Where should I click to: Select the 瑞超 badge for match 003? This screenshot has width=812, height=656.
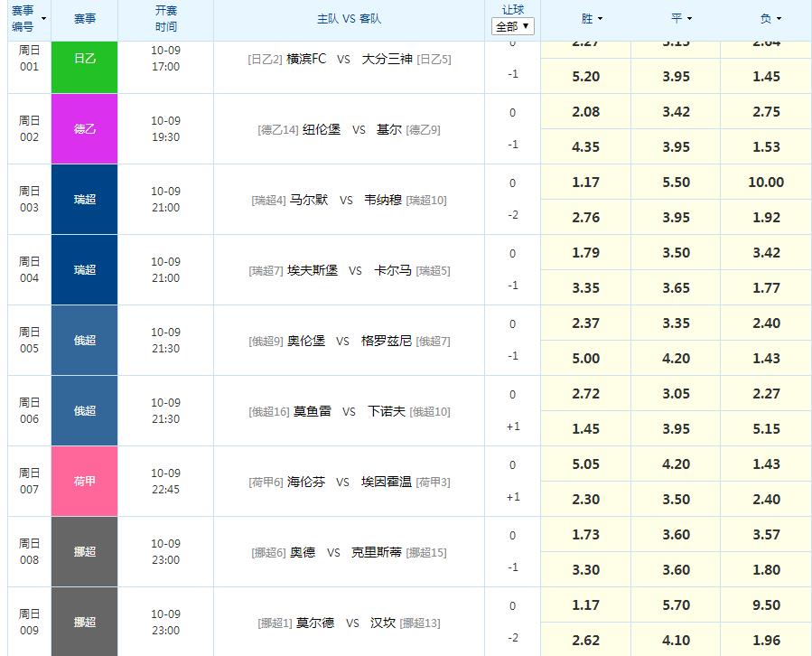(x=86, y=199)
